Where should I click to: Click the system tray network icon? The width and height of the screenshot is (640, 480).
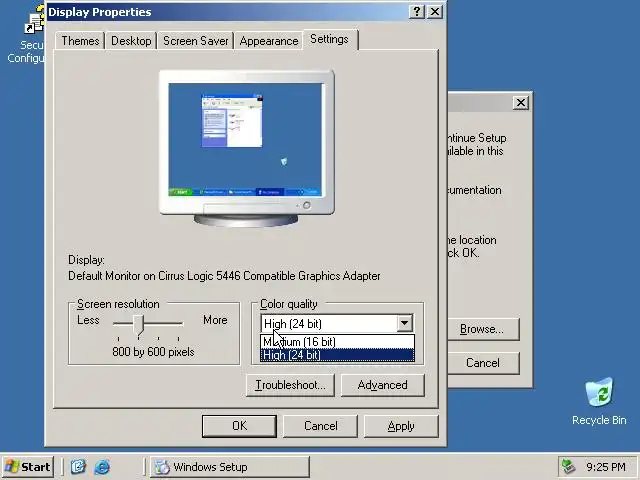coord(569,467)
